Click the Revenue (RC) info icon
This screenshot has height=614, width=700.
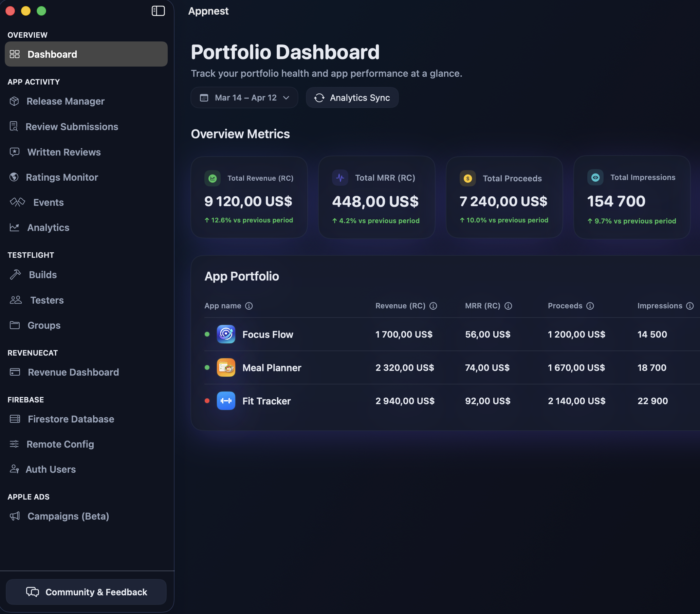point(433,306)
